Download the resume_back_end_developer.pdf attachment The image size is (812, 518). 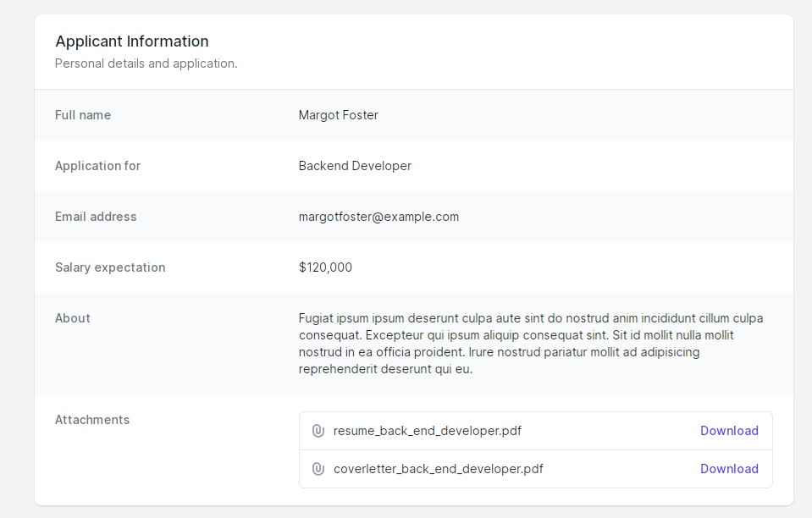pyautogui.click(x=728, y=431)
